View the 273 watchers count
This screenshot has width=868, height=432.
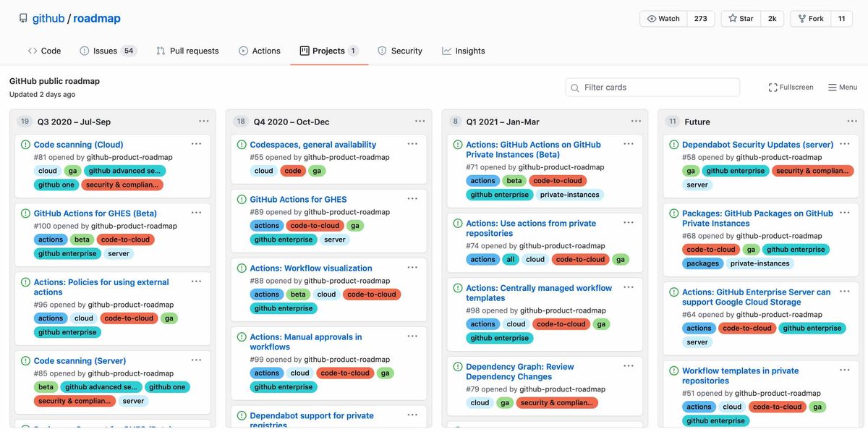coord(701,19)
